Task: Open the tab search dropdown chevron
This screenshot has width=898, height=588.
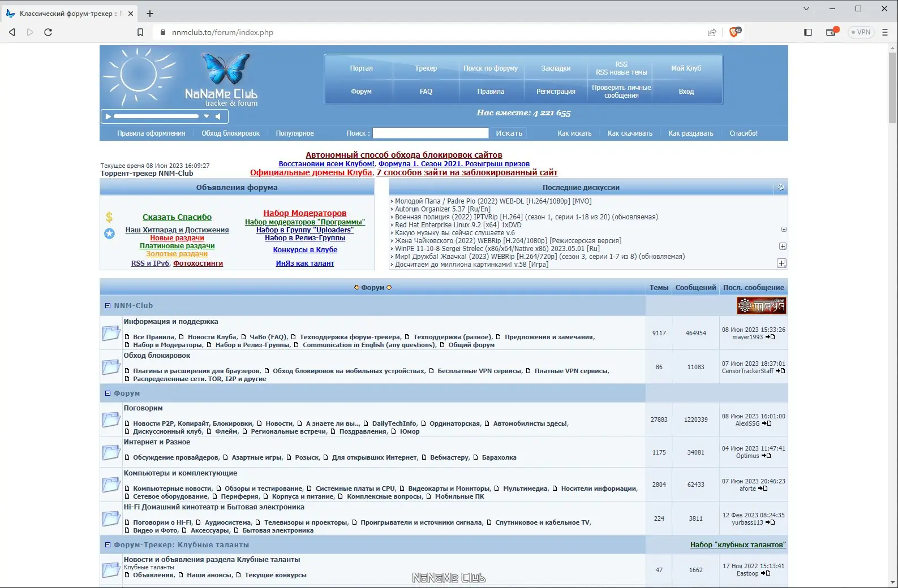Action: [806, 8]
